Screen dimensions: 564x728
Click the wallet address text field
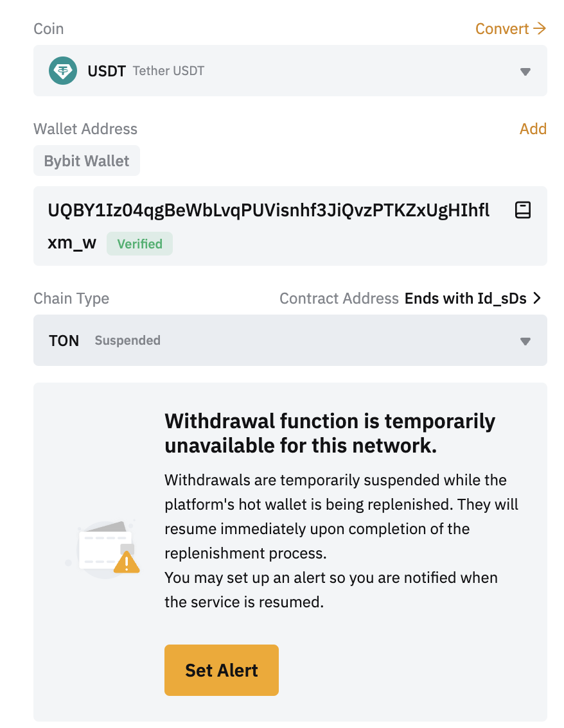pos(270,211)
